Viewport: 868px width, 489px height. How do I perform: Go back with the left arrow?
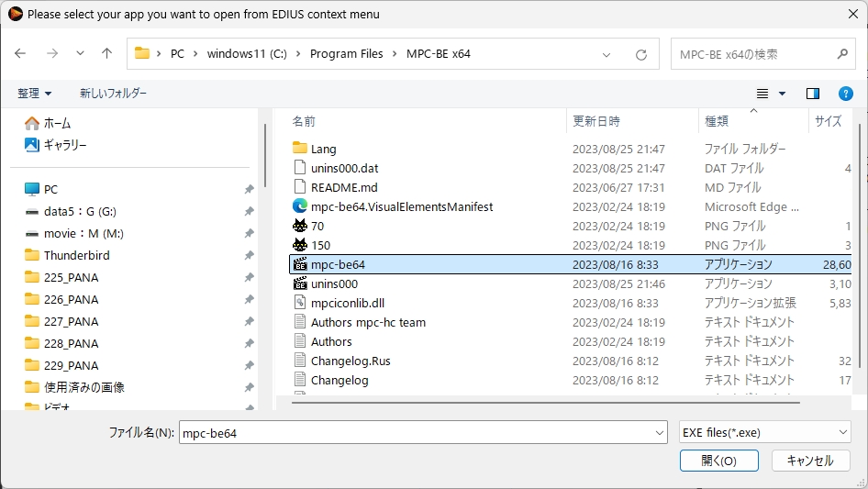tap(20, 54)
